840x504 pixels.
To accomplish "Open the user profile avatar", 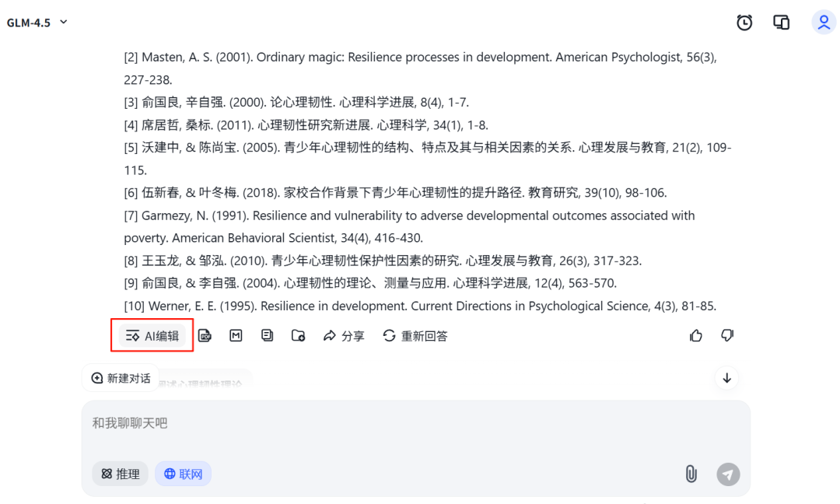I will [824, 23].
